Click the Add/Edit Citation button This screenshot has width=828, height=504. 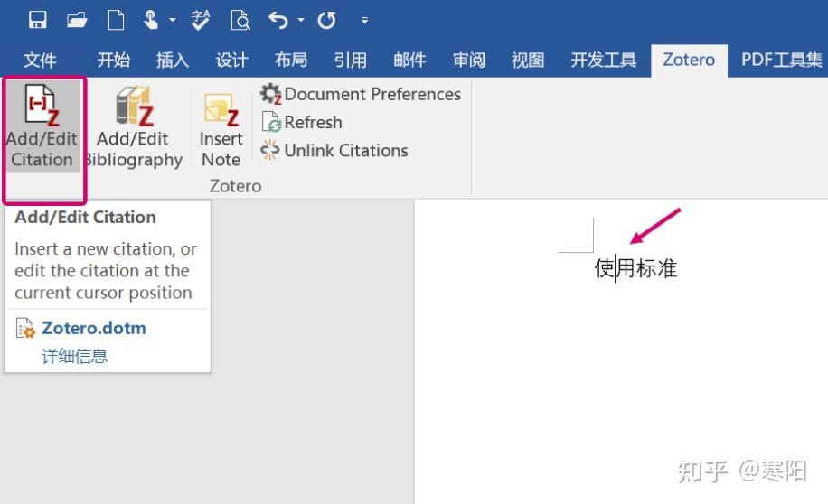42,126
